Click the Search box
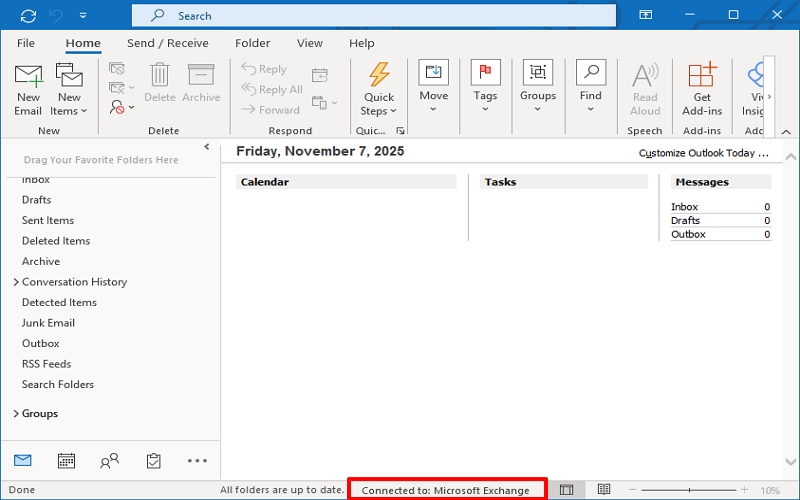 pos(373,16)
